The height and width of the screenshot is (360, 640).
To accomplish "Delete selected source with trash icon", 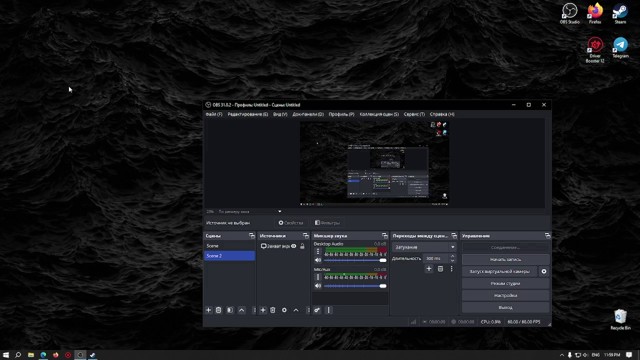I will [x=273, y=310].
